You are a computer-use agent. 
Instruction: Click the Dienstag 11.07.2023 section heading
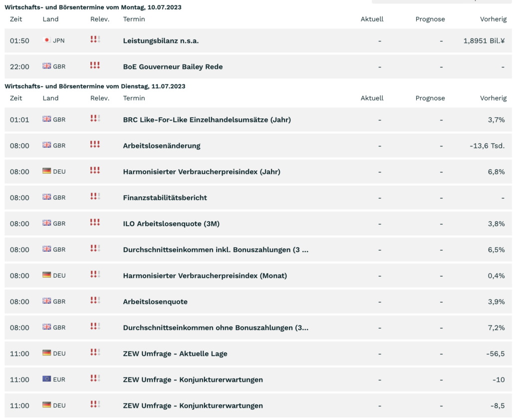coord(95,86)
